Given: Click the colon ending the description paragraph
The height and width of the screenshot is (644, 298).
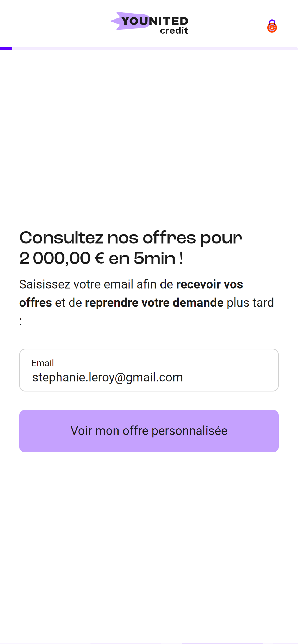Looking at the screenshot, I should tap(21, 322).
